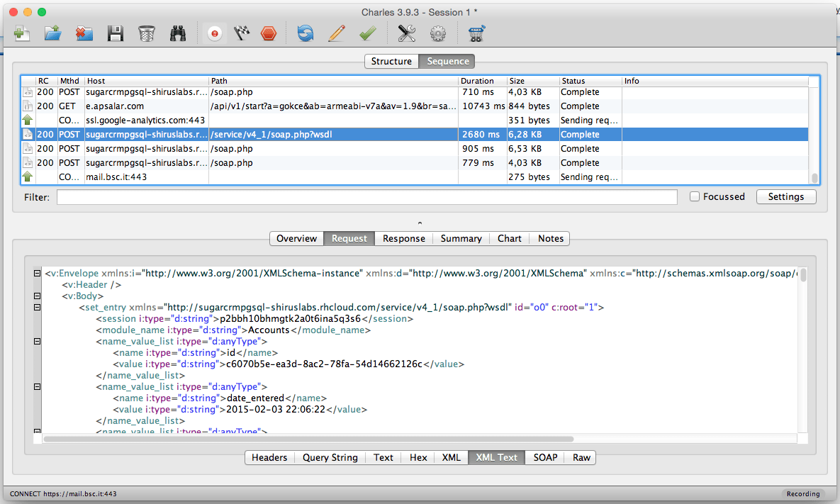Sort the table by the Status column
This screenshot has height=504, width=840.
[x=590, y=81]
